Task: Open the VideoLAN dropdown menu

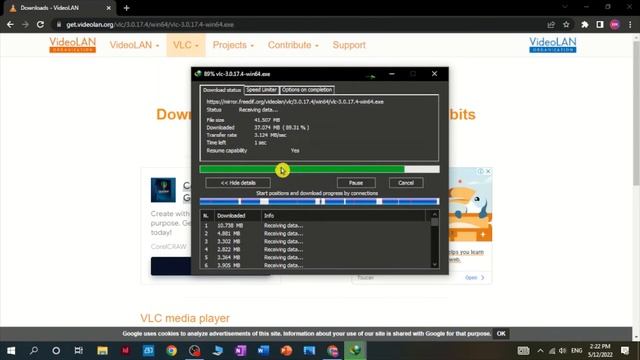Action: (134, 45)
